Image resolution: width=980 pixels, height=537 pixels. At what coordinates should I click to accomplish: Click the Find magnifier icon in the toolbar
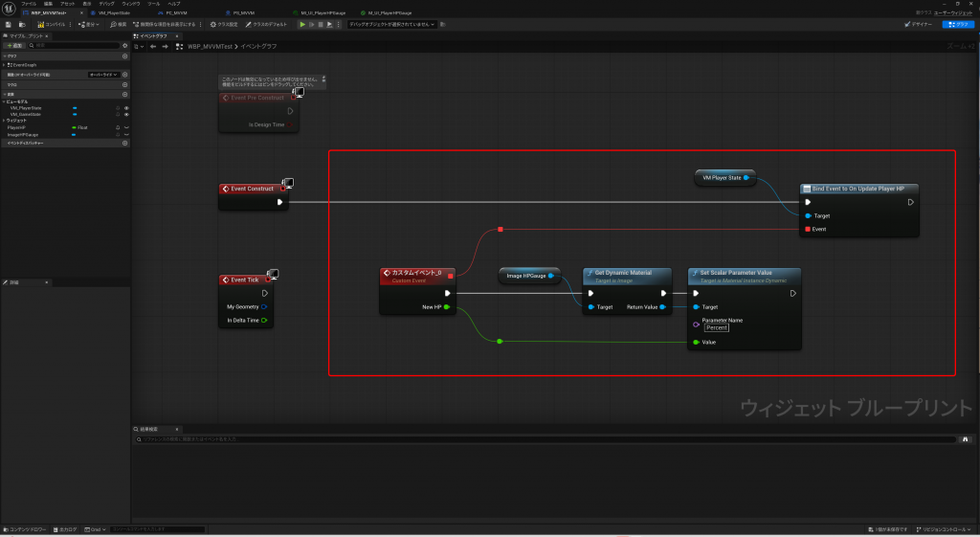point(116,24)
